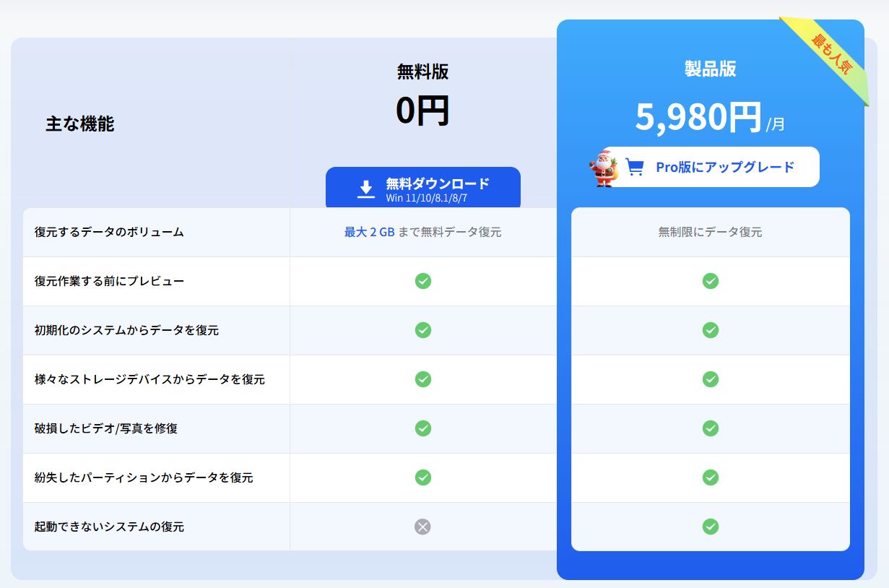
Task: Click the Santa Claus icon
Action: pos(602,168)
